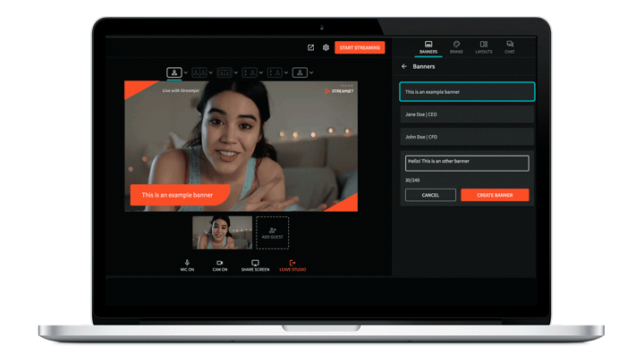
Task: Click the Share Screen icon
Action: coord(255,265)
